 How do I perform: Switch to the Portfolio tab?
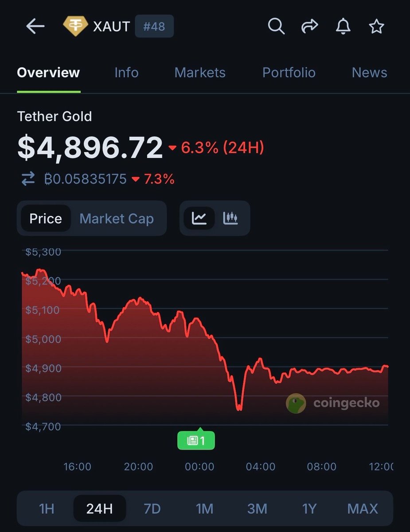(289, 73)
